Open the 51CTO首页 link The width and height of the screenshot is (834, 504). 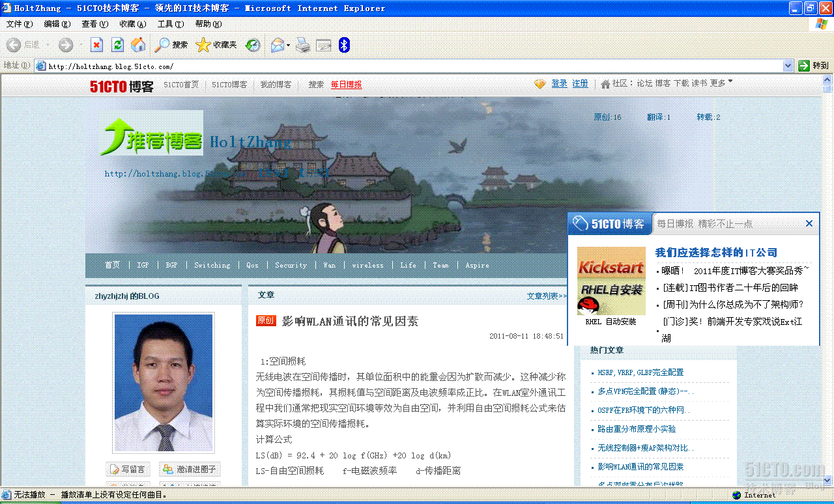pyautogui.click(x=181, y=85)
